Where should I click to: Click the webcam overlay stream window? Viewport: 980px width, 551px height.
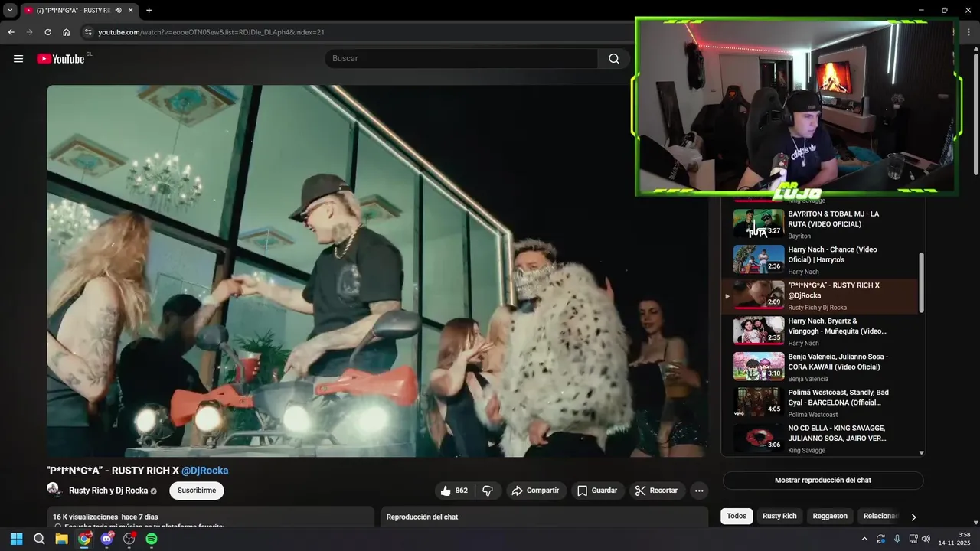[x=796, y=106]
